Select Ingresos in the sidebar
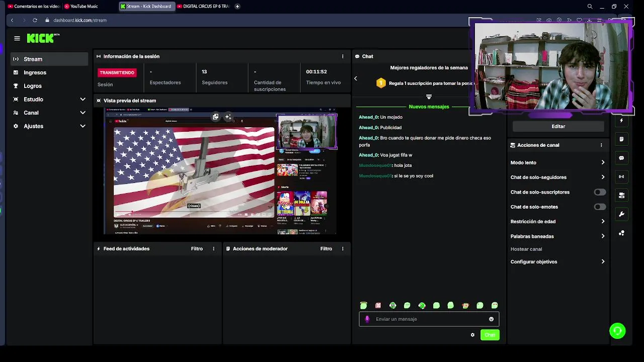This screenshot has width=644, height=362. coord(49,72)
